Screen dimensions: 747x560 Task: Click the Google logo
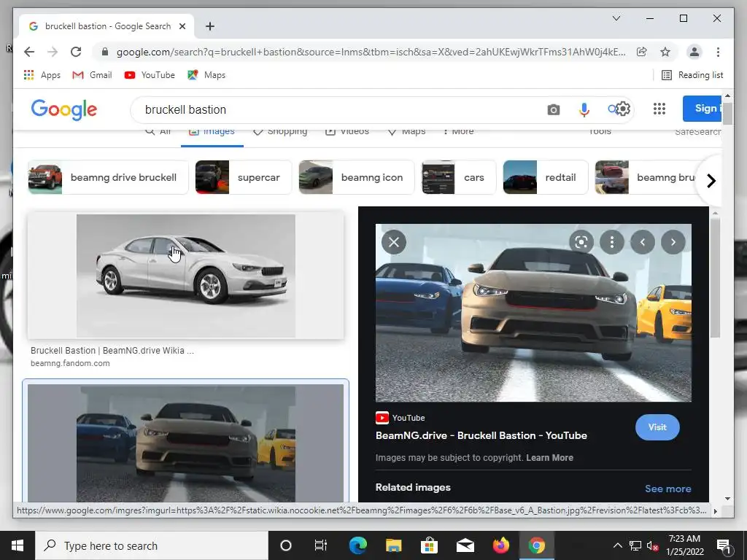pos(64,109)
